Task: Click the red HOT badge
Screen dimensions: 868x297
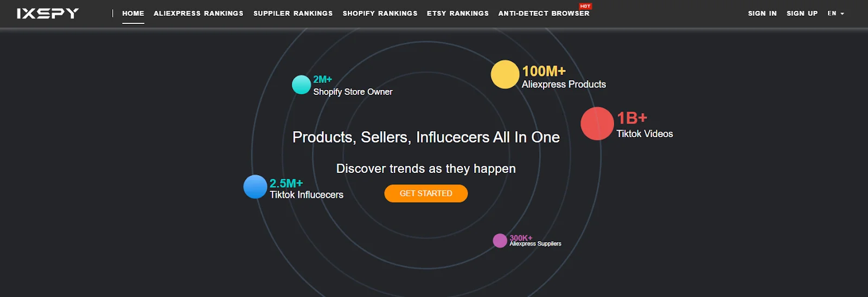Action: [585, 7]
